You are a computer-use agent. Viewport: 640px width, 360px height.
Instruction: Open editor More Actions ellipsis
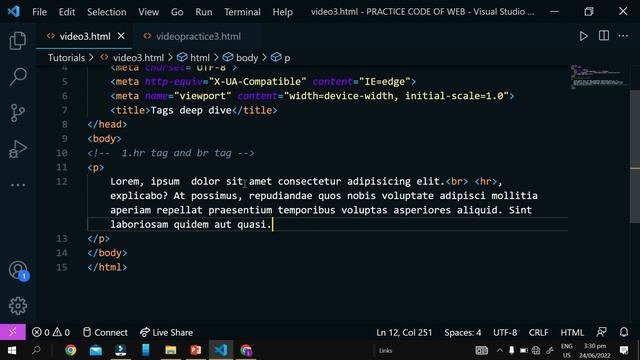point(623,36)
